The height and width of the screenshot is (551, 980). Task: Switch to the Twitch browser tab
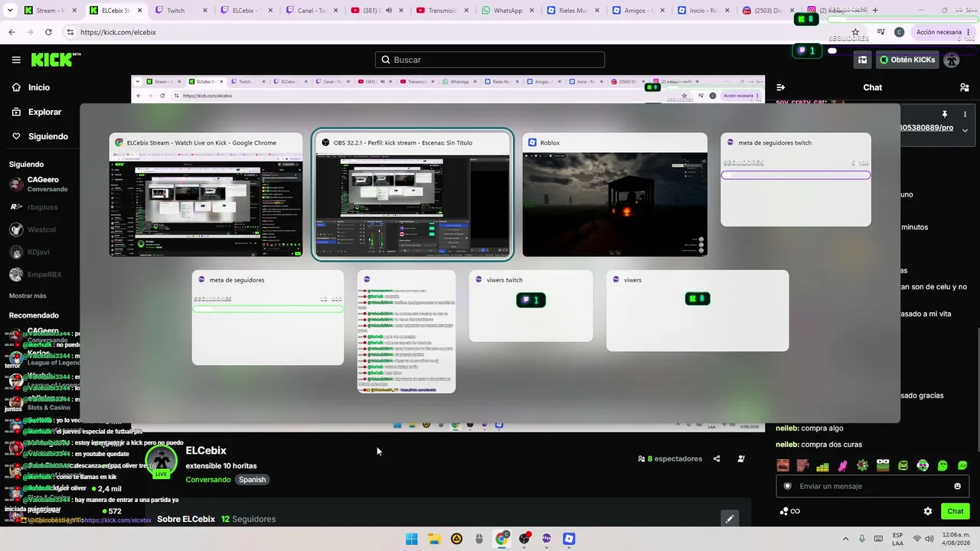(181, 11)
